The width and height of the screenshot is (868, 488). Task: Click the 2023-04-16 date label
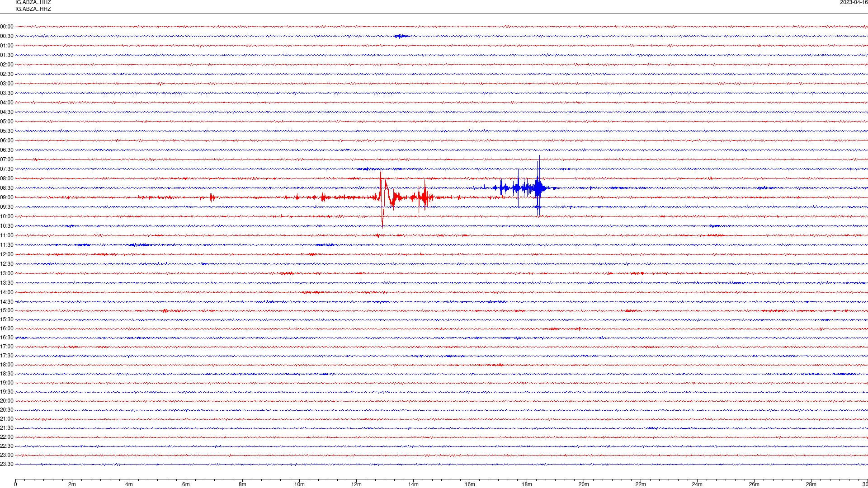(854, 2)
